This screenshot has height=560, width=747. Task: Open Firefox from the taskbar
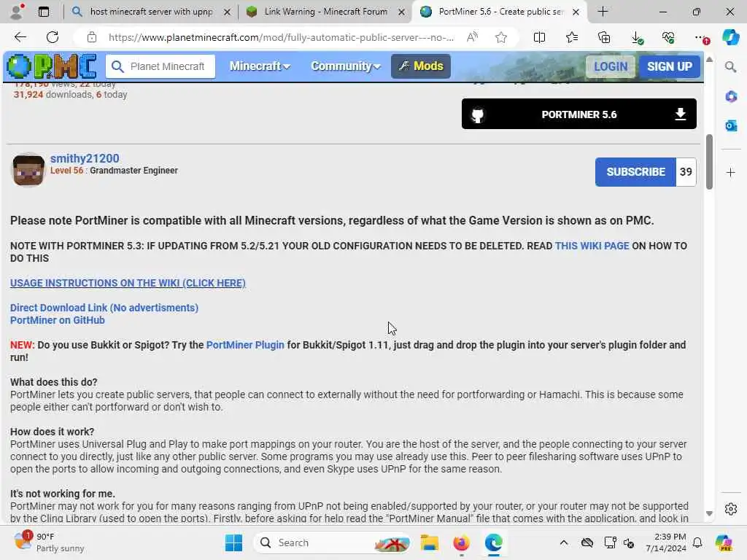tap(461, 542)
